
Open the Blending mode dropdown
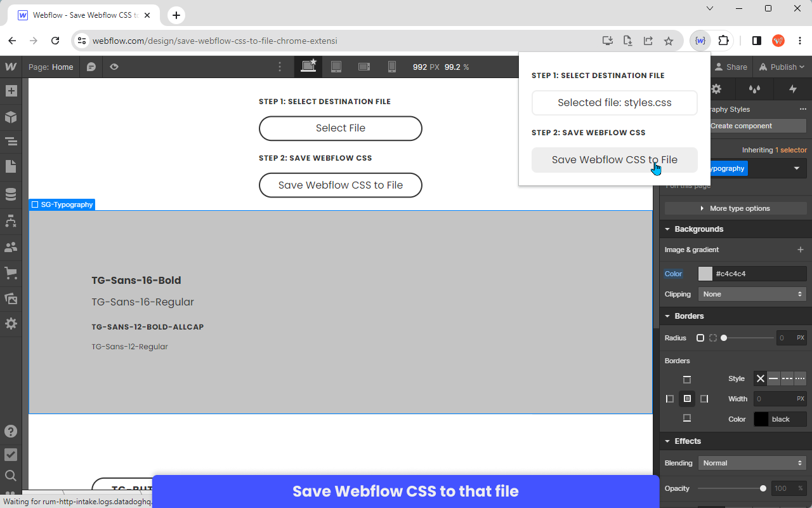click(752, 462)
